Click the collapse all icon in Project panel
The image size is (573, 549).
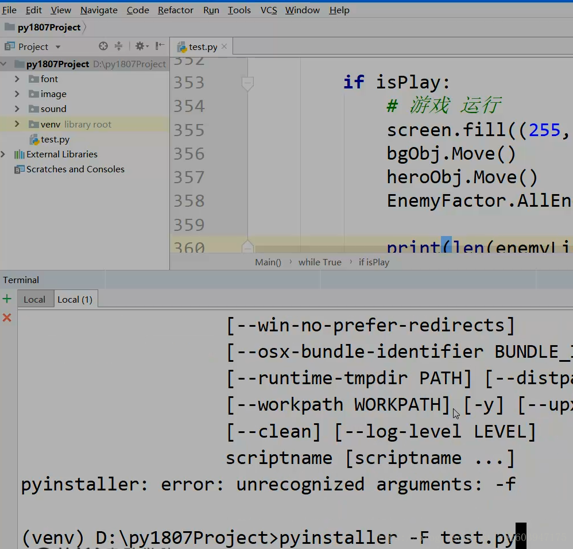click(x=118, y=46)
